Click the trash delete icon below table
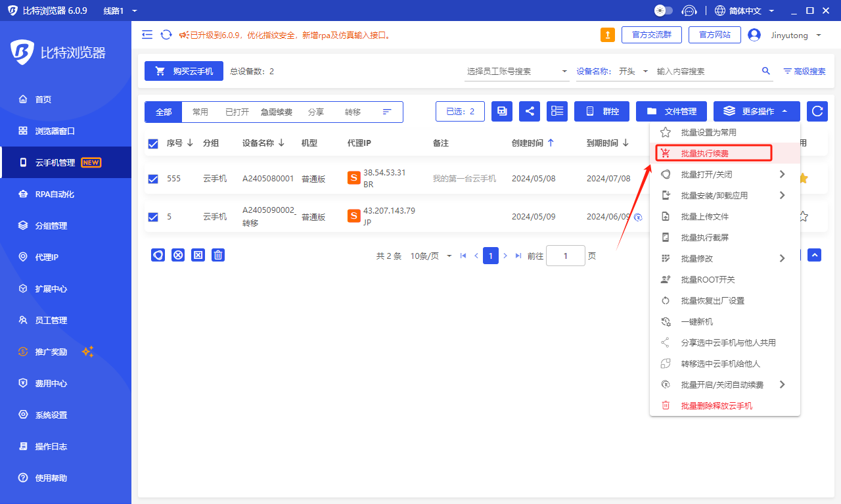Image resolution: width=841 pixels, height=504 pixels. [218, 255]
